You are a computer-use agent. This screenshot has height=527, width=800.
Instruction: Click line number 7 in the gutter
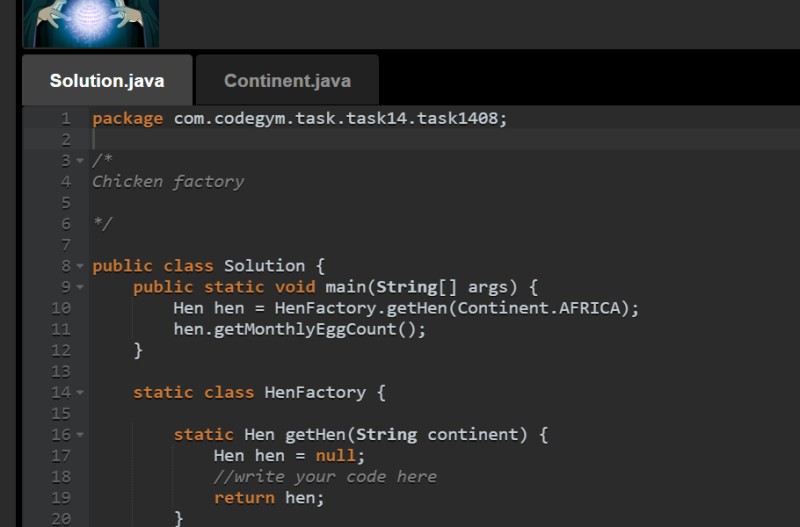pyautogui.click(x=66, y=245)
